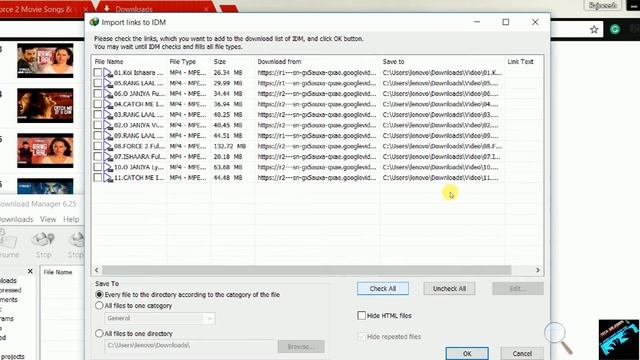Click the IDM logo icon in dialog title
Viewport: 640px width, 360px height.
[94, 22]
